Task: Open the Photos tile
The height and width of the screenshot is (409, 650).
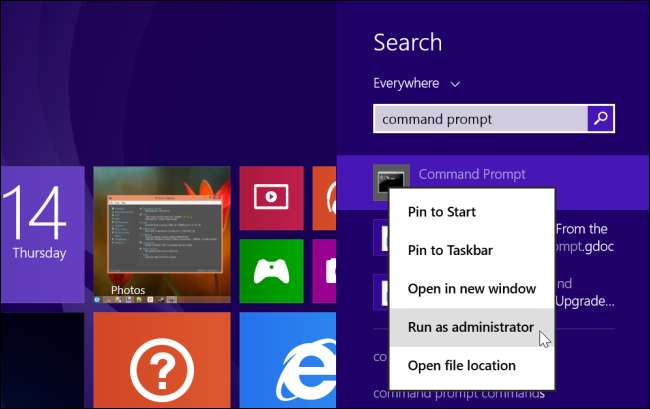Action: (162, 235)
